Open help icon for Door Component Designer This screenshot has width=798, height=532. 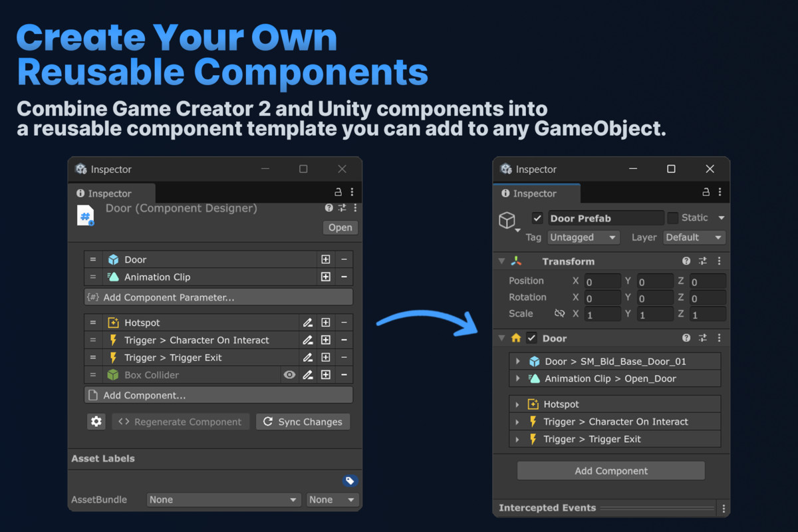tap(329, 208)
